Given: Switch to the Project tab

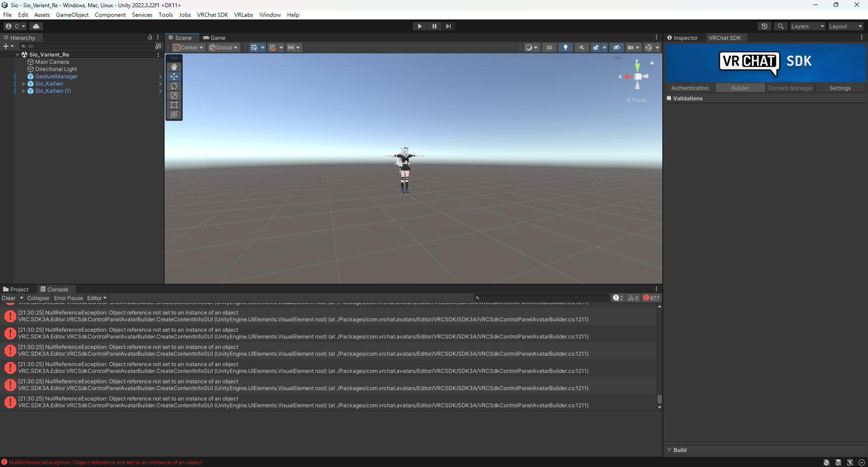Looking at the screenshot, I should tap(16, 289).
